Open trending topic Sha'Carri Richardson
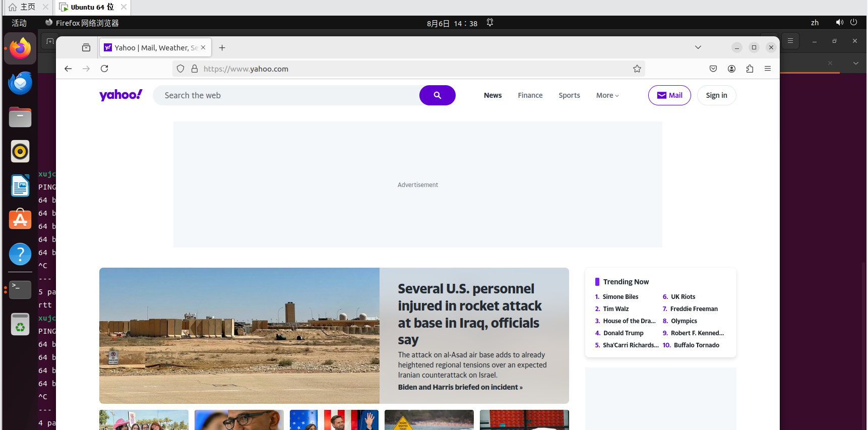 (x=631, y=345)
